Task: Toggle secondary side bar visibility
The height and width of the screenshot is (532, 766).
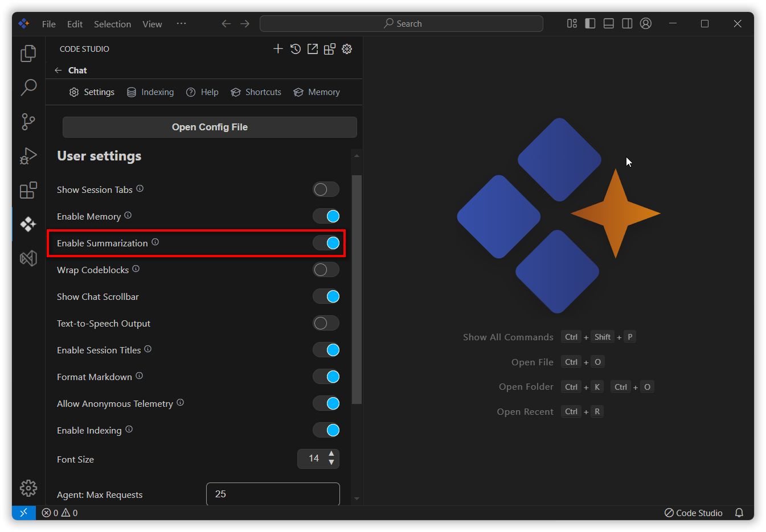Action: pyautogui.click(x=627, y=23)
